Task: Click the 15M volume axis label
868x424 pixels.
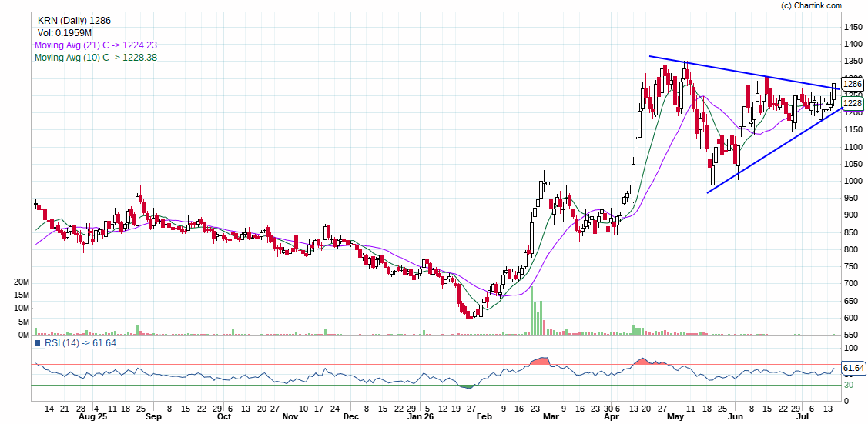Action: pyautogui.click(x=22, y=295)
